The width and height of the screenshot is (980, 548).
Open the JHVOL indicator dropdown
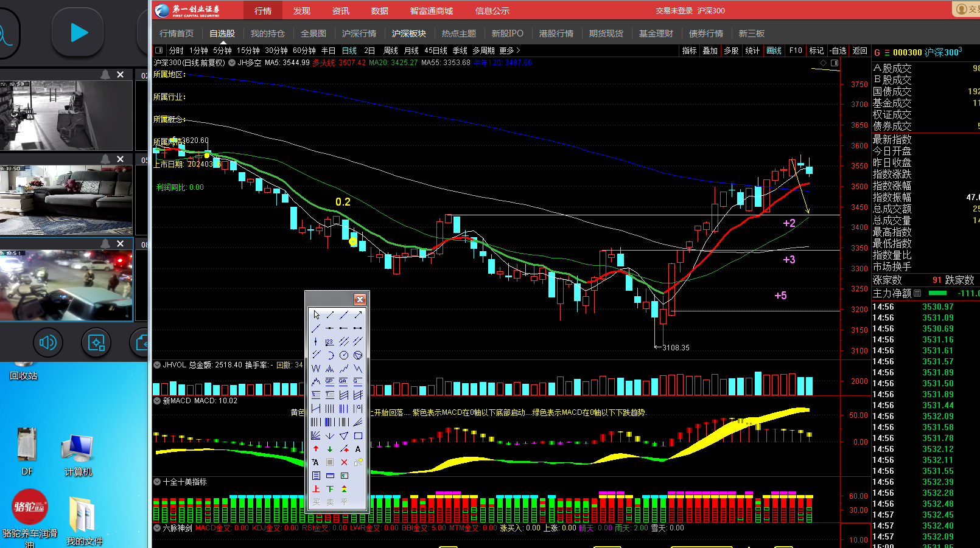157,365
